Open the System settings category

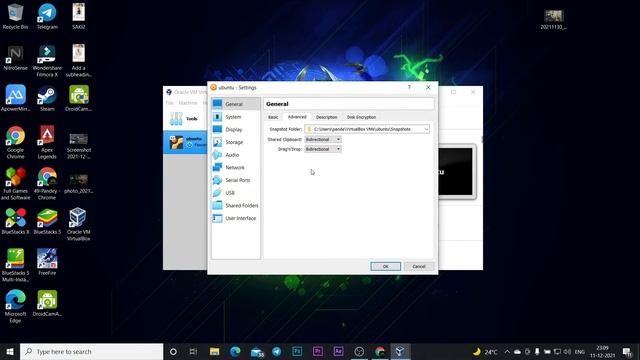coord(236,117)
